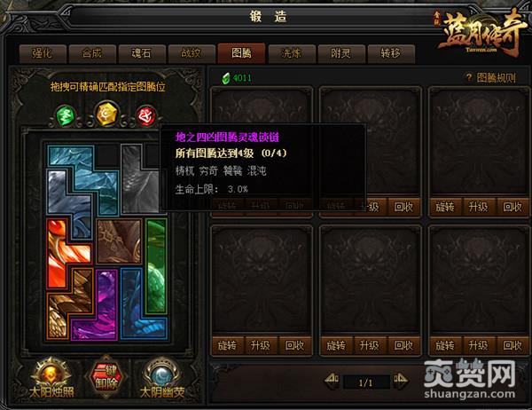Open the 图腾规则 help question mark
532x410 pixels.
point(468,78)
